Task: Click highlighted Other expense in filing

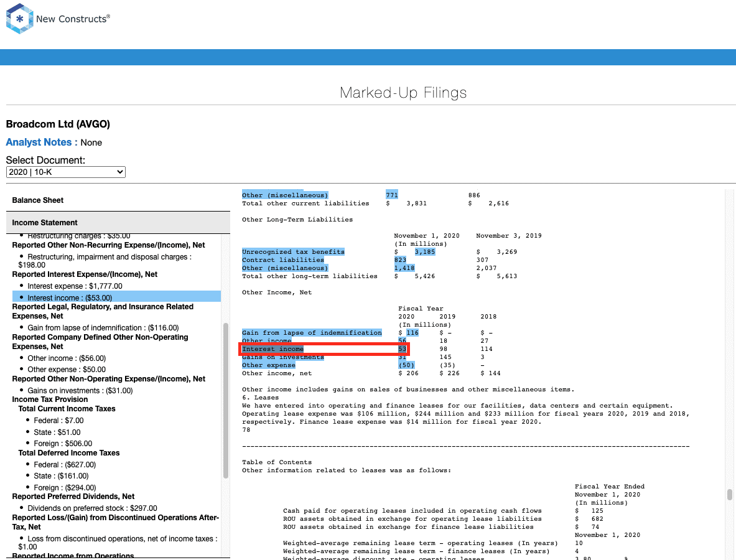Action: (x=269, y=365)
